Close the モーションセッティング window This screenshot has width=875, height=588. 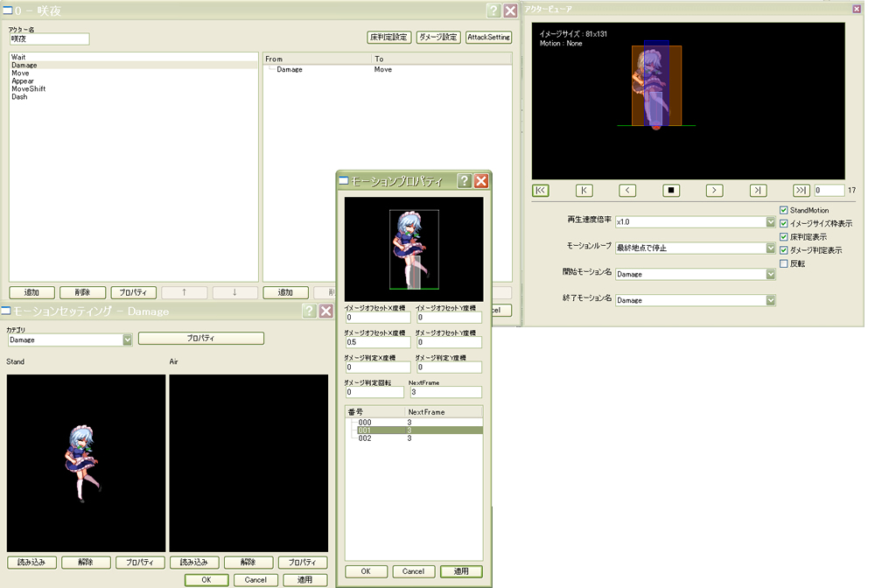point(326,311)
